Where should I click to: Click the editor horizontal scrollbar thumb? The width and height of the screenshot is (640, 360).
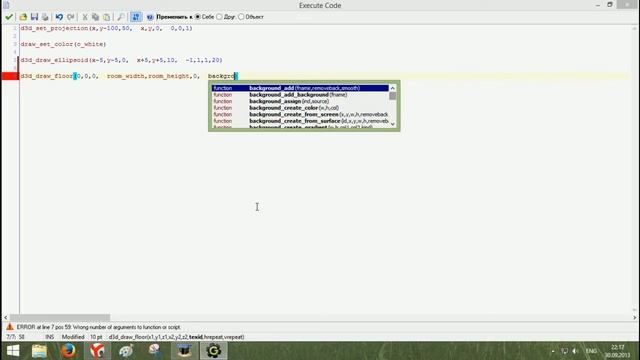click(60, 318)
